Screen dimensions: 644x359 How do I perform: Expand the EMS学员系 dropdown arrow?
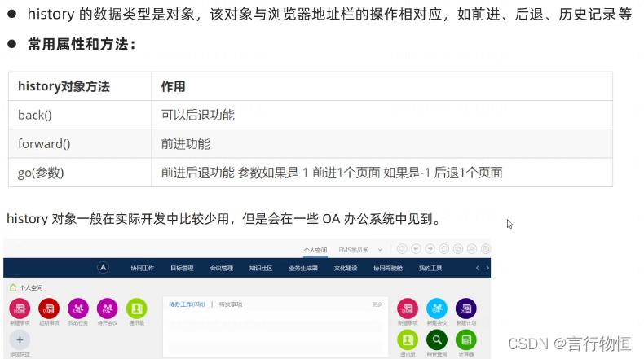pos(380,250)
